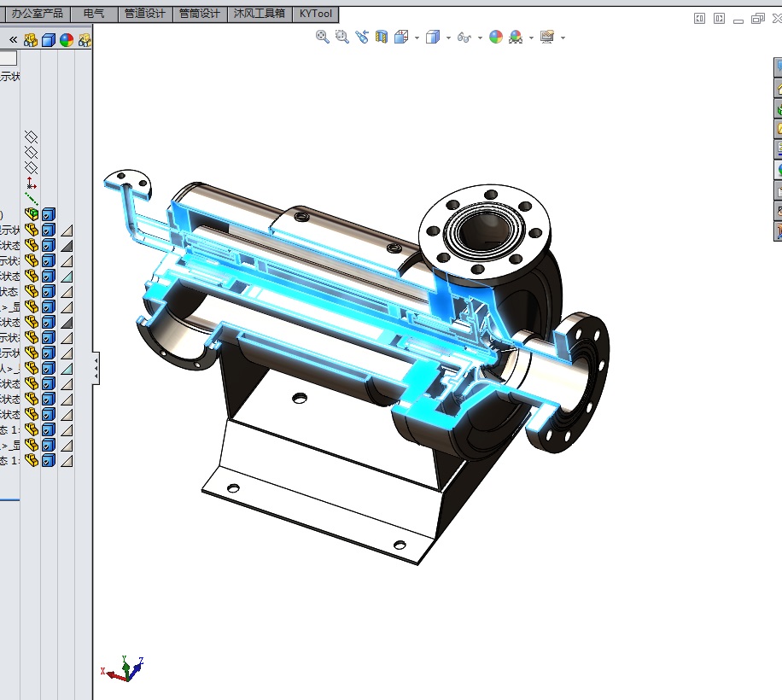Expand the Apply Scene dropdown arrow
Viewport: 782px width, 700px height.
click(531, 38)
